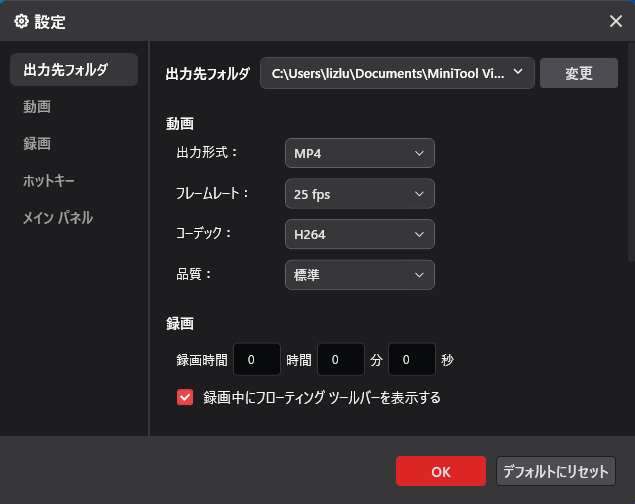Switch to ホットキー settings tab
The image size is (635, 504).
49,181
